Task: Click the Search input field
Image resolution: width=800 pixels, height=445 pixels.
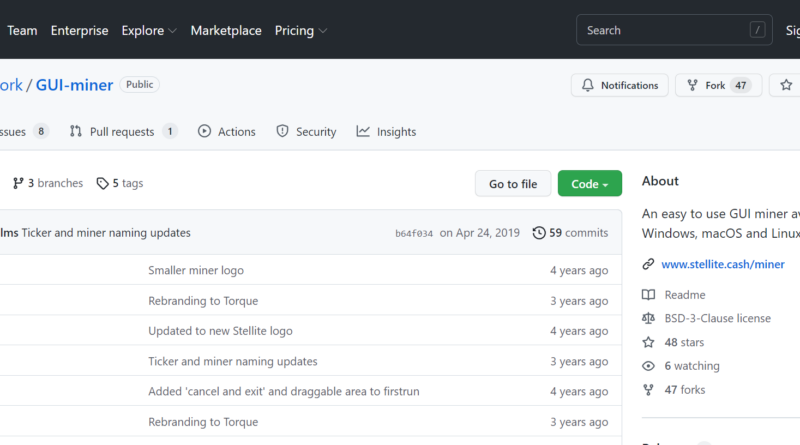Action: click(x=660, y=31)
